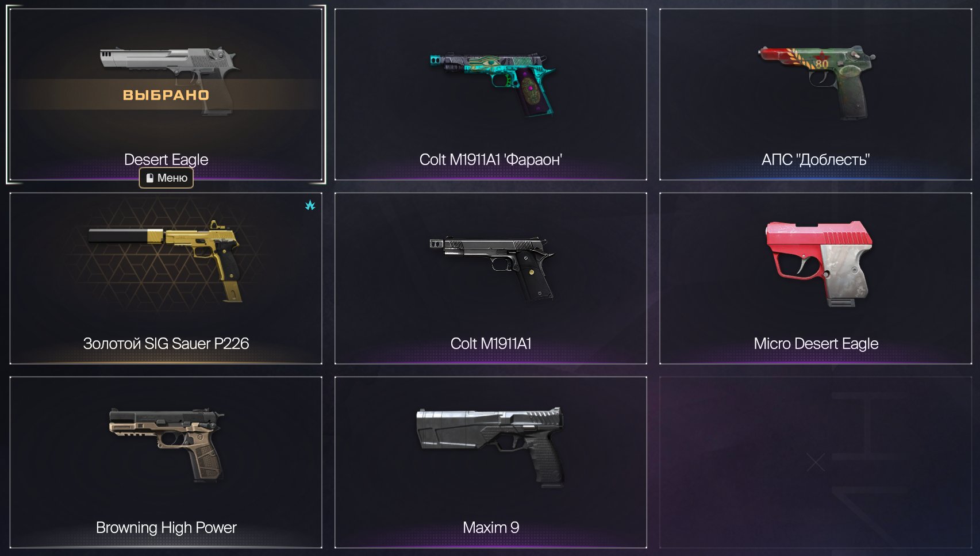Click the red Micro Desert Eagle pistol image

pyautogui.click(x=818, y=263)
